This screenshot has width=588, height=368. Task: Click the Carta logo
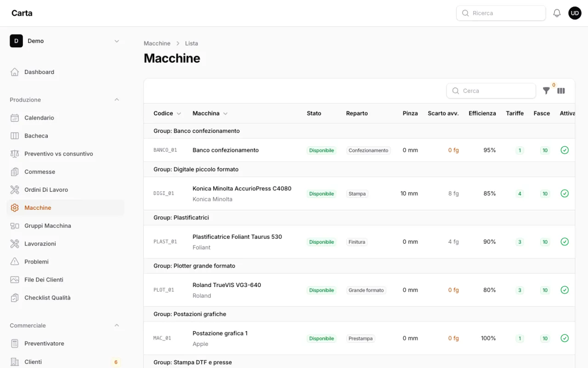22,13
